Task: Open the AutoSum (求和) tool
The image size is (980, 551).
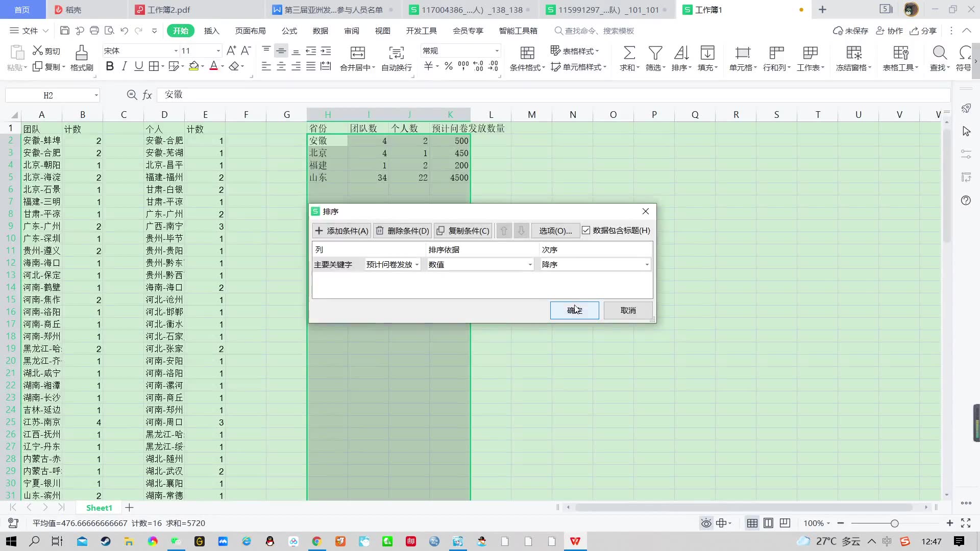Action: (629, 53)
